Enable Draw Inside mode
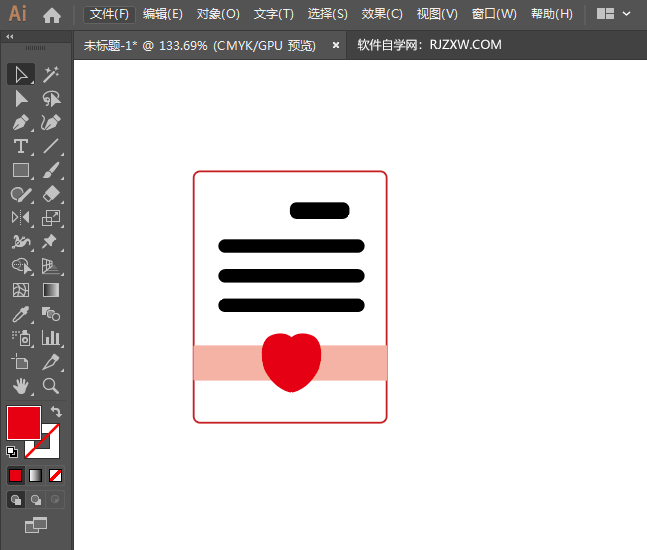 click(x=55, y=500)
